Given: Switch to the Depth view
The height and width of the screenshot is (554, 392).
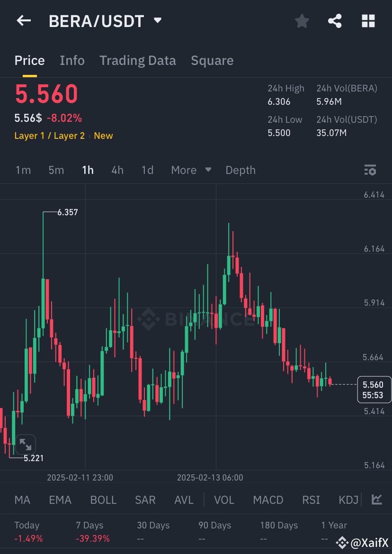Looking at the screenshot, I should pos(241,170).
